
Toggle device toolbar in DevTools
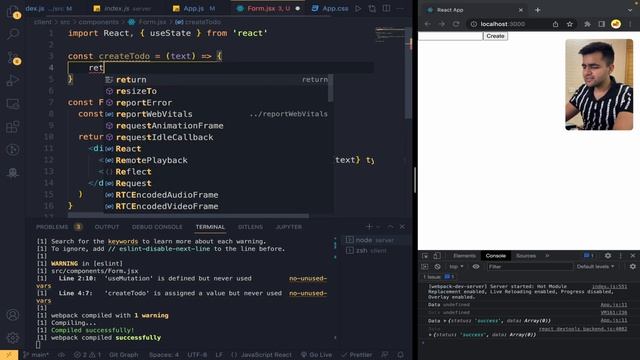(437, 256)
